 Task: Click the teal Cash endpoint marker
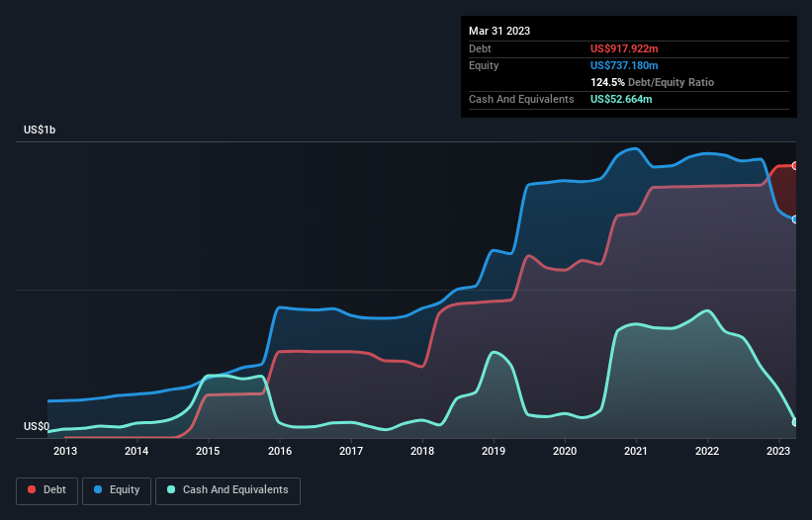(x=795, y=422)
